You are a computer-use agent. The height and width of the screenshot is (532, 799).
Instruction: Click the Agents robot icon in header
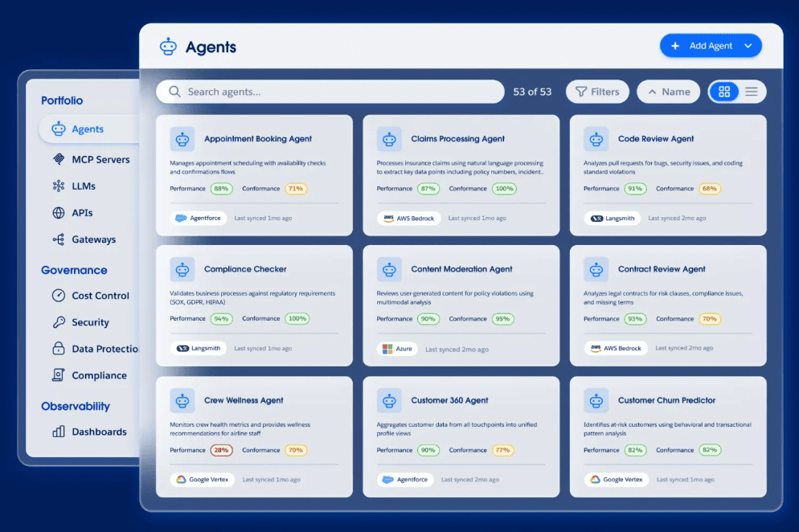(x=168, y=47)
